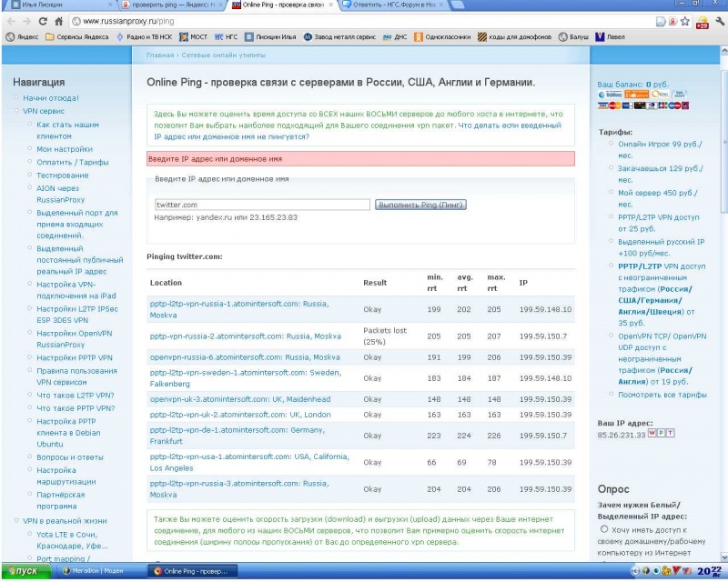Open Сервисы Яндекса bookmarks folder

[x=76, y=37]
